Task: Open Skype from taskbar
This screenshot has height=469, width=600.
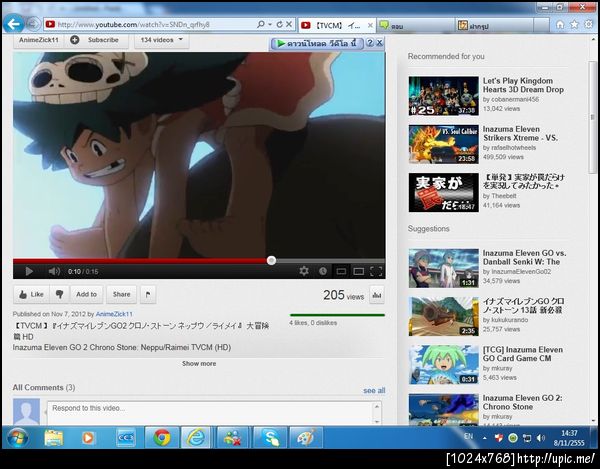Action: tap(270, 438)
